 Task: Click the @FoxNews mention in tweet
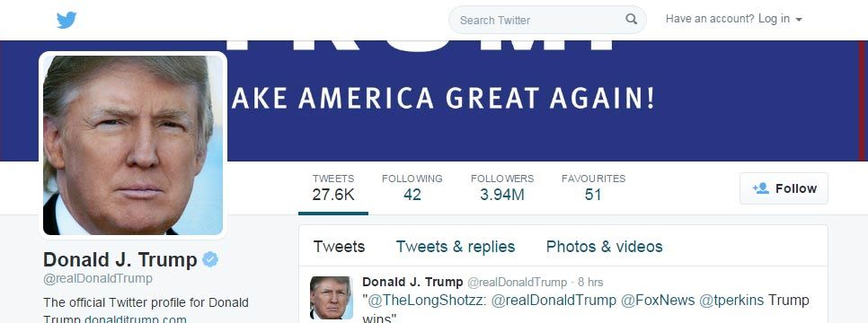click(658, 301)
